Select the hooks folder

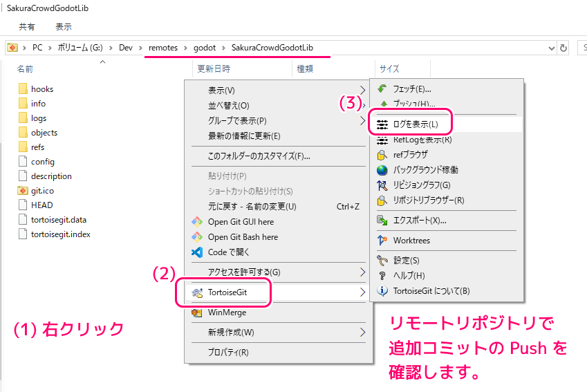point(41,89)
